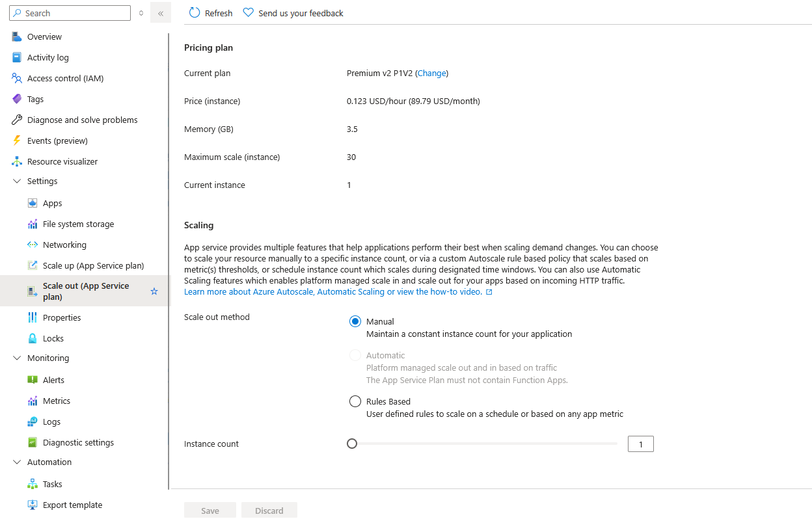Open Diagnose and solve problems wrench icon
This screenshot has height=519, width=812.
[17, 120]
